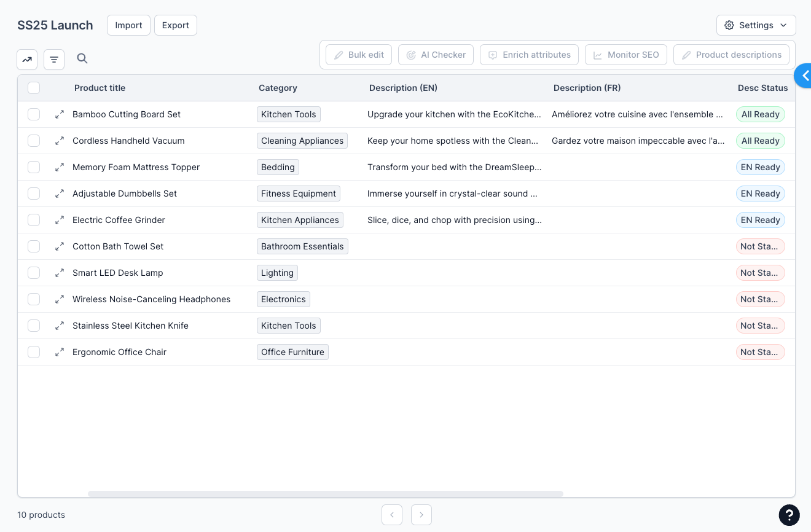Click the Description (EN) column header
The width and height of the screenshot is (811, 532).
pyautogui.click(x=403, y=88)
